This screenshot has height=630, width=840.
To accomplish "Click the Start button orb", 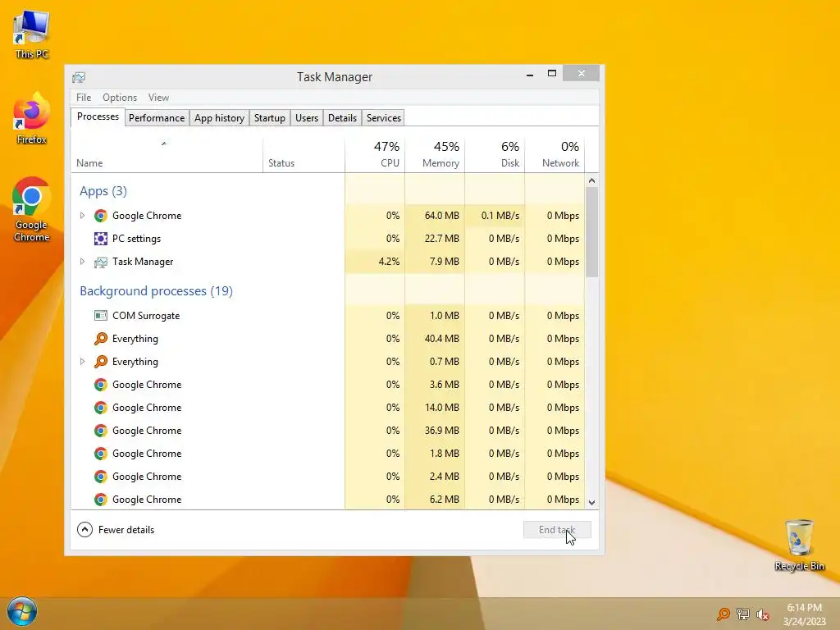I will pos(22,612).
